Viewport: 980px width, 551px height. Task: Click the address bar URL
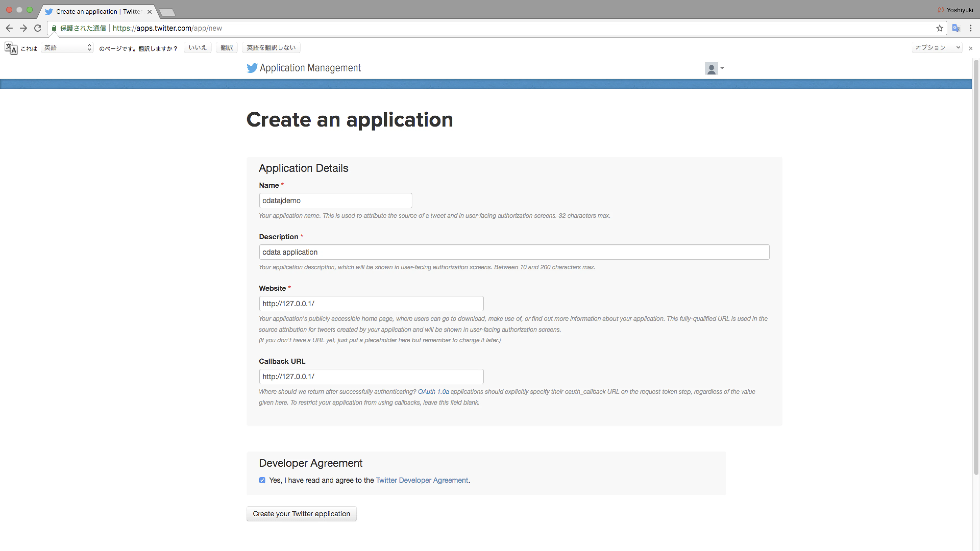(167, 28)
